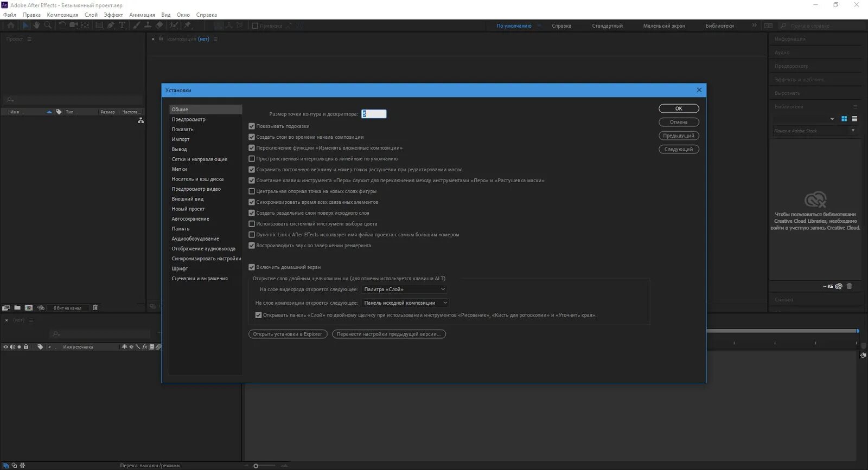Open the 'Композиция' menu

62,15
